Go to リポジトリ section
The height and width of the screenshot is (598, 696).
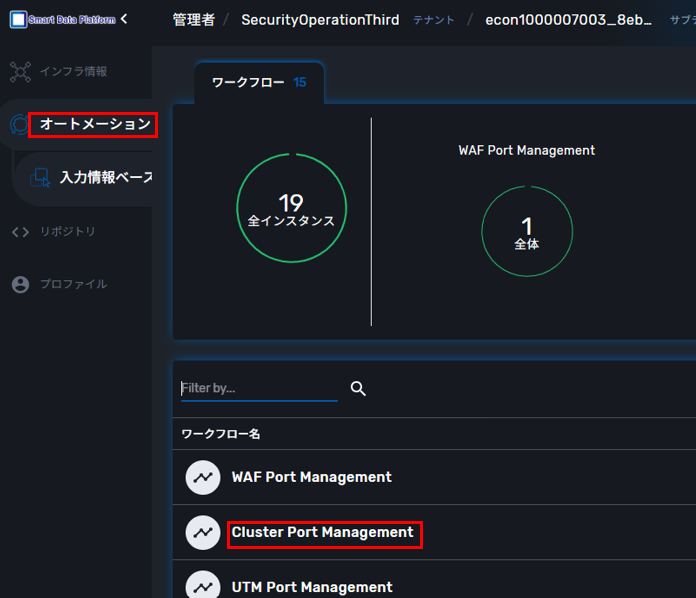coord(68,231)
